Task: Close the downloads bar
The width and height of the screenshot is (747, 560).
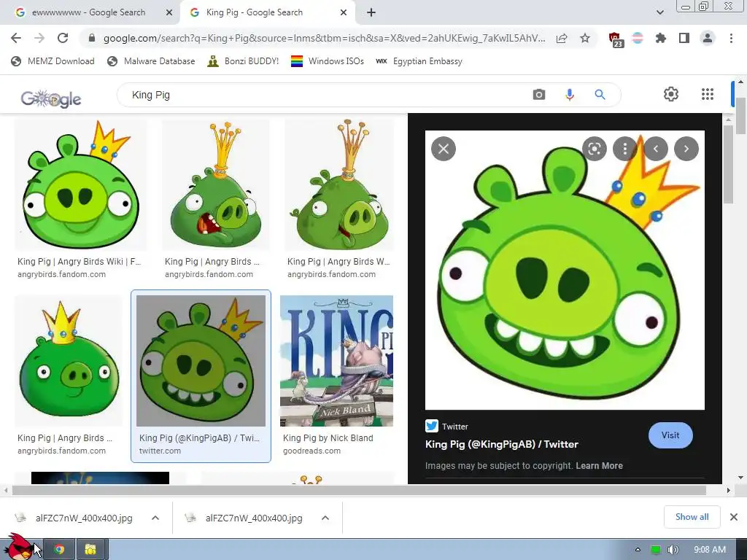Action: (734, 517)
